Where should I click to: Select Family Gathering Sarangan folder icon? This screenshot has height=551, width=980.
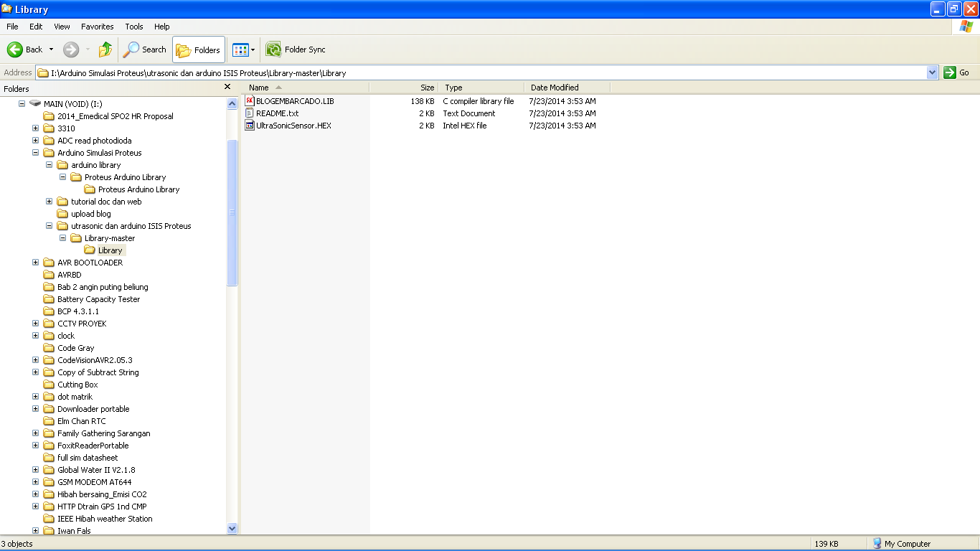click(x=49, y=433)
